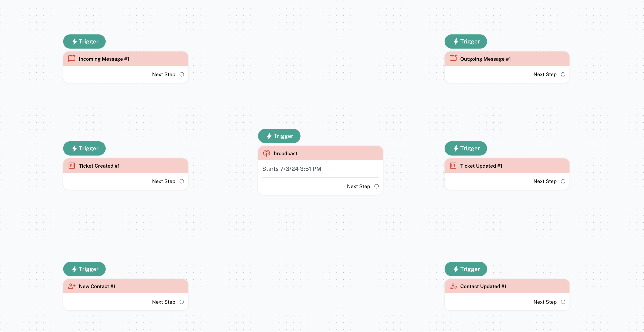Select Next Step connector of Ticket Created #1
The image size is (644, 332).
[182, 181]
